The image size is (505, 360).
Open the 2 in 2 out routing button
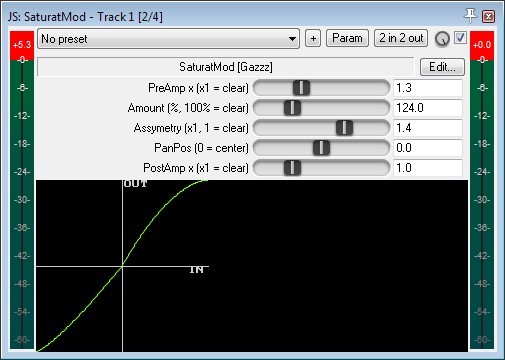tap(401, 38)
